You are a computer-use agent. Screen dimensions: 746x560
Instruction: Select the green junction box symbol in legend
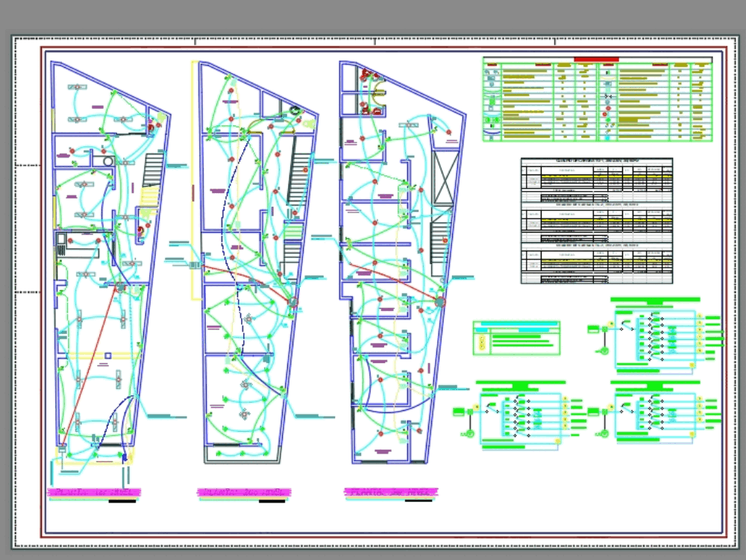[608, 119]
